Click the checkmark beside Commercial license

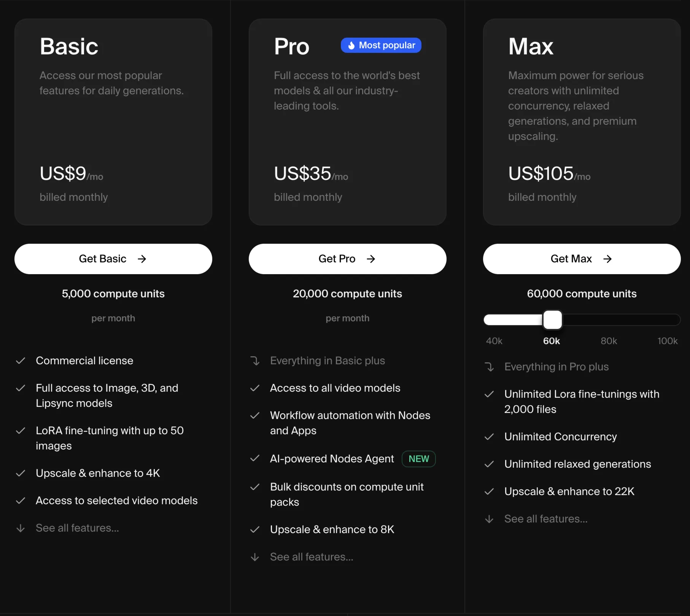click(21, 361)
